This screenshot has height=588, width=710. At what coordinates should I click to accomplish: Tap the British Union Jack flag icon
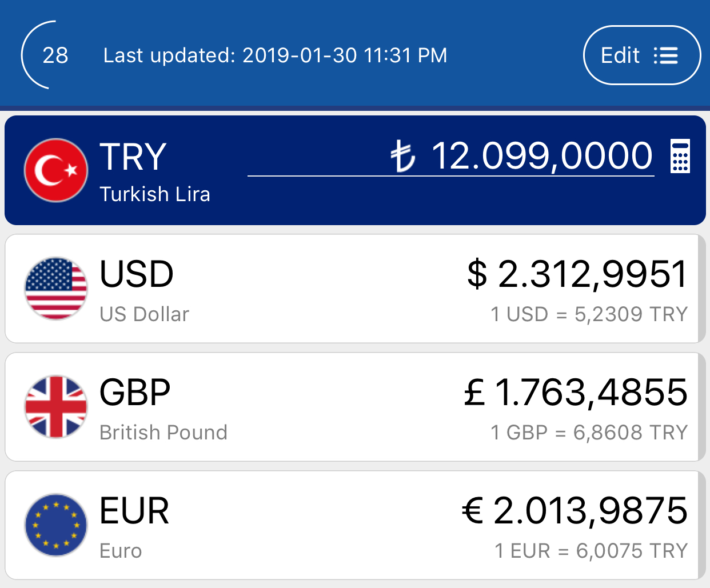click(56, 407)
